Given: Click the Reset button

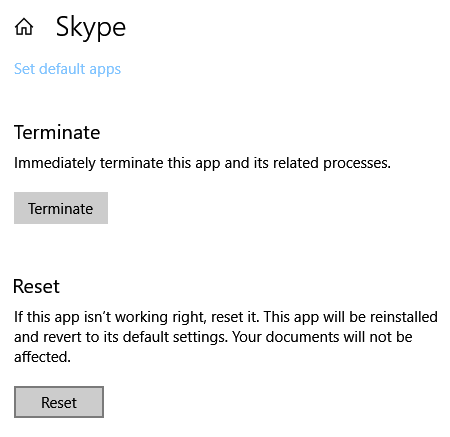Looking at the screenshot, I should (59, 402).
